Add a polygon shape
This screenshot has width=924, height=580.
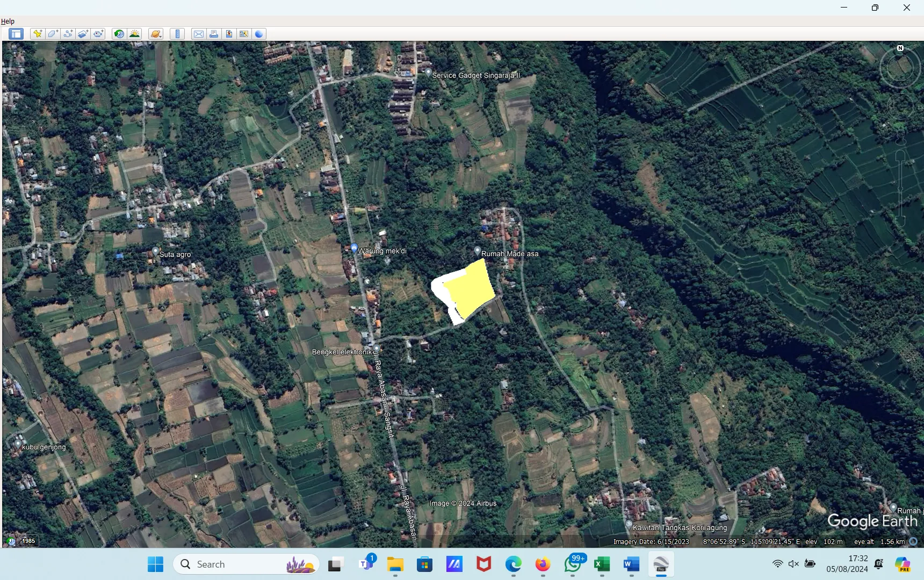tap(53, 34)
